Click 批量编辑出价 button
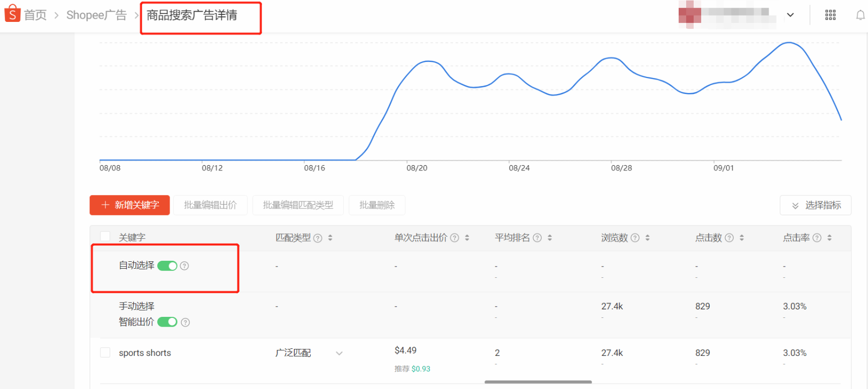868x389 pixels. pos(210,205)
